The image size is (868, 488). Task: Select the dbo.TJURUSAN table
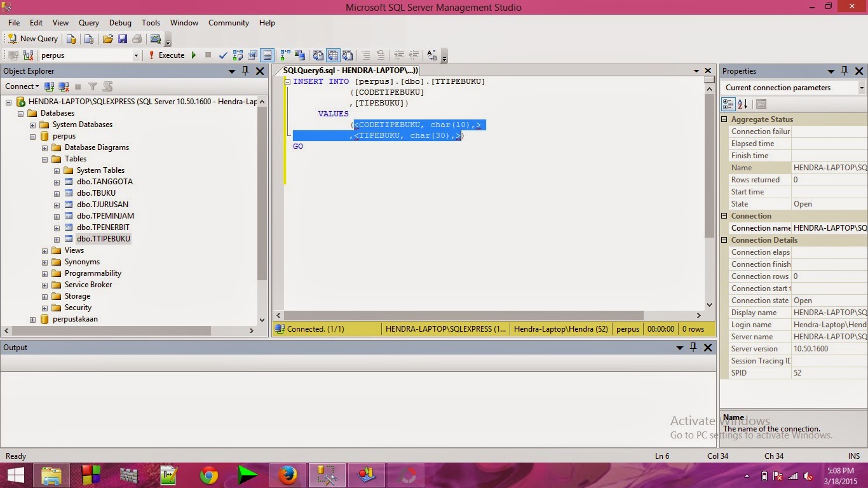102,205
